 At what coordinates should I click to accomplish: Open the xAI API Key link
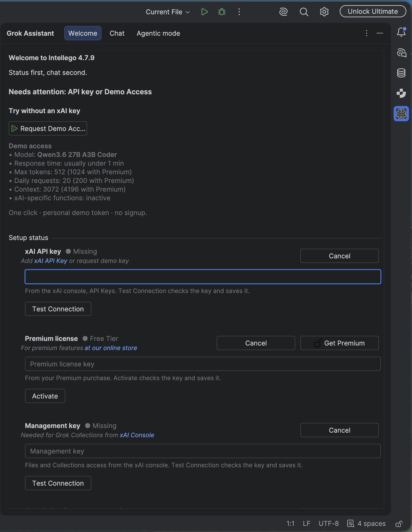(x=51, y=261)
